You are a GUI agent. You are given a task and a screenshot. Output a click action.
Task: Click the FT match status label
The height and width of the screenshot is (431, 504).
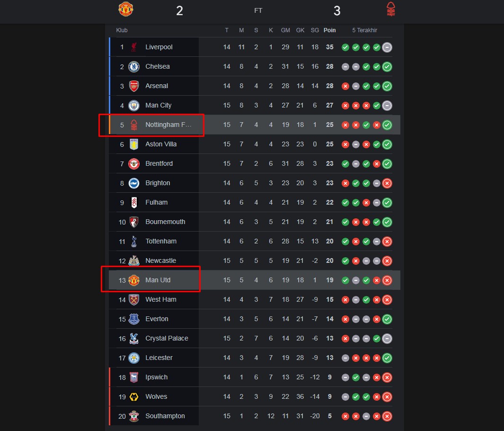[258, 10]
